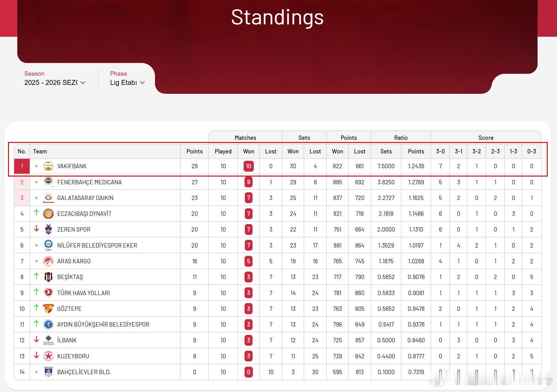
Task: Click the 3-0 score column header
Action: (x=440, y=151)
